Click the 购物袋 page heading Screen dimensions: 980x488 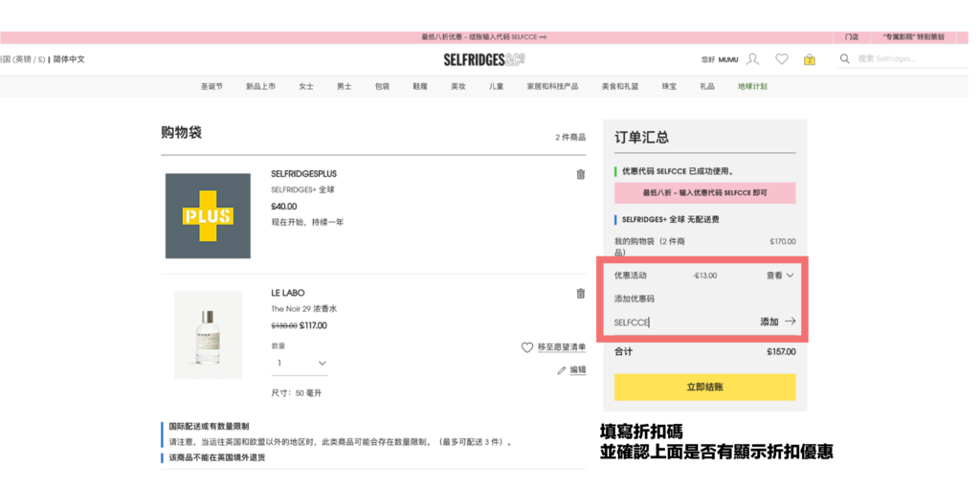point(181,133)
